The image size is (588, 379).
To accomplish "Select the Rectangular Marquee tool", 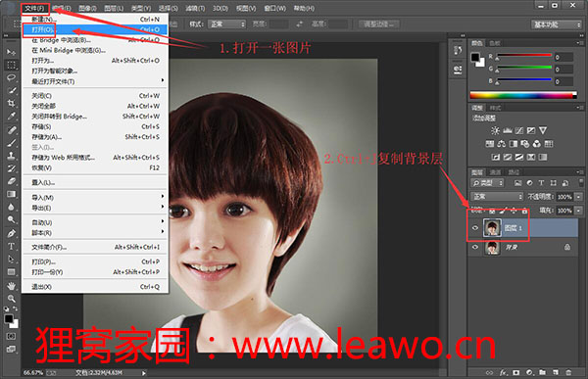I will [11, 65].
